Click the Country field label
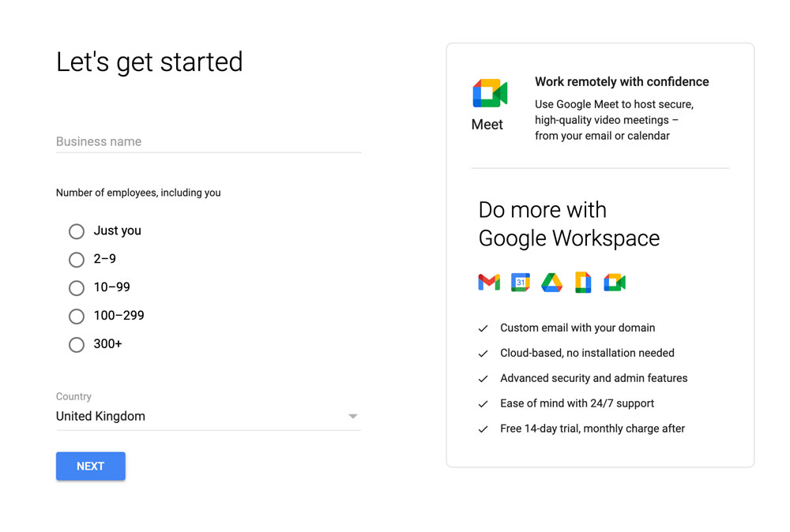 73,396
